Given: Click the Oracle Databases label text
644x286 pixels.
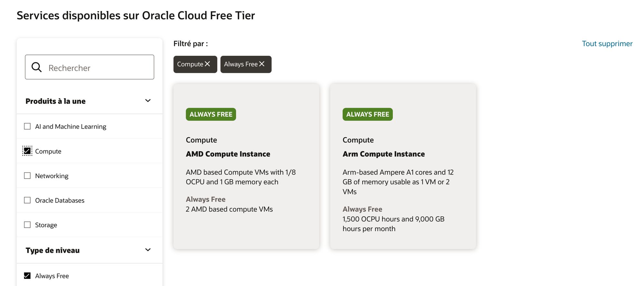Looking at the screenshot, I should pos(60,201).
